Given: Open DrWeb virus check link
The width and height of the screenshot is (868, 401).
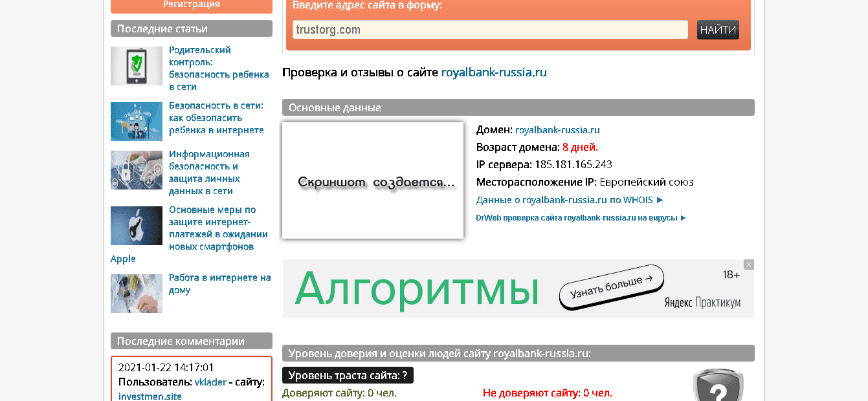Looking at the screenshot, I should click(x=581, y=218).
